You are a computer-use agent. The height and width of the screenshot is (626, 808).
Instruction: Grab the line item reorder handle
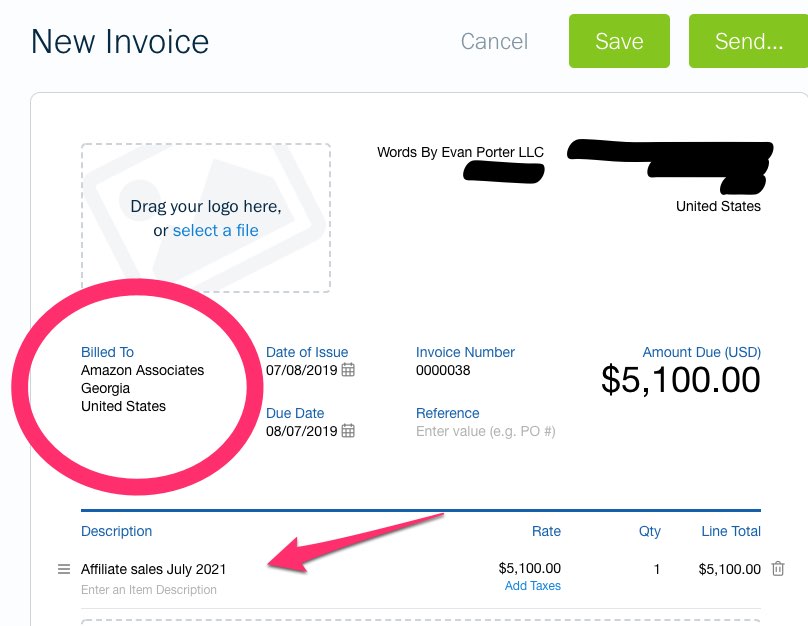coord(64,569)
